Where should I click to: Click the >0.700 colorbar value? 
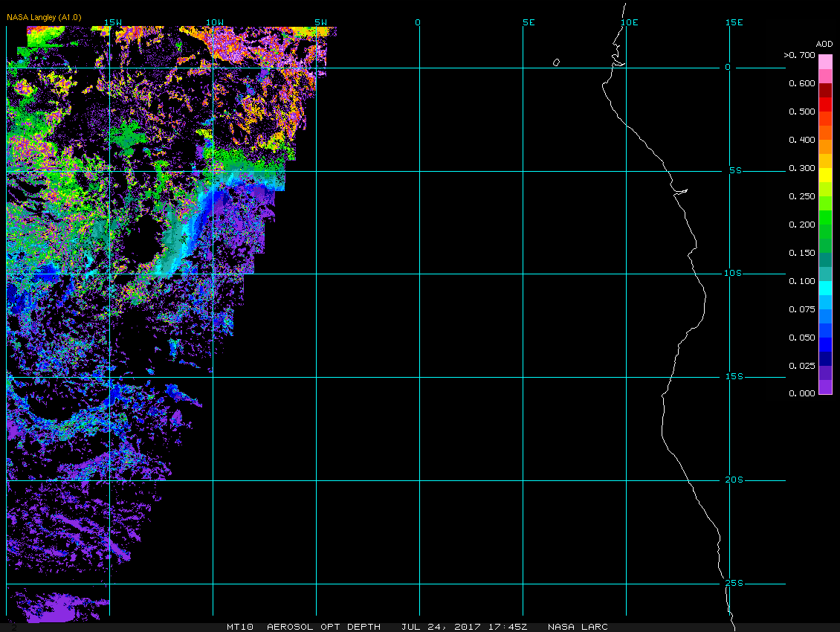click(x=799, y=55)
